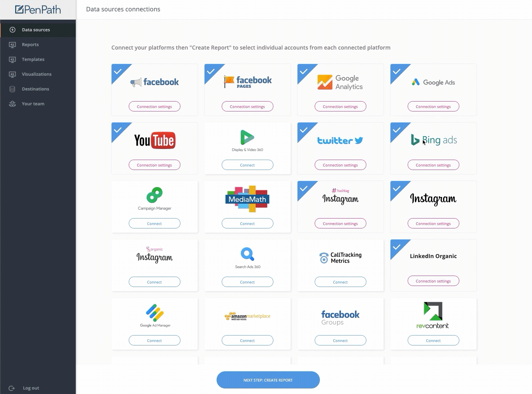
Task: Open Connection settings for LinkedIn Organic
Action: pos(434,281)
